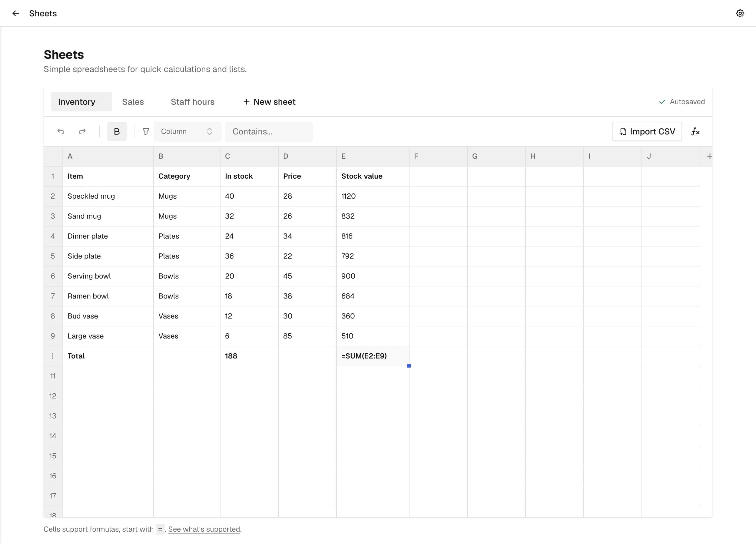756x545 pixels.
Task: Select the 1120 stock value cell
Action: (x=373, y=196)
